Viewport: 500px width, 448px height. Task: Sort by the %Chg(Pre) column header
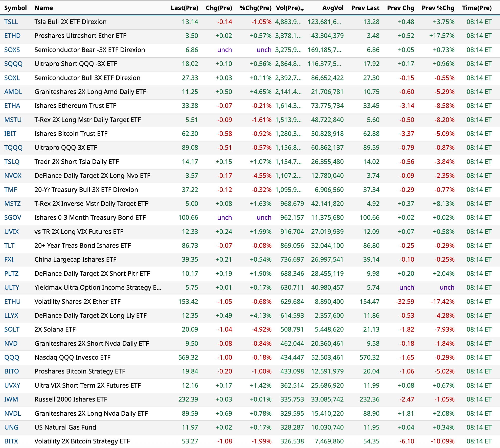[x=255, y=8]
